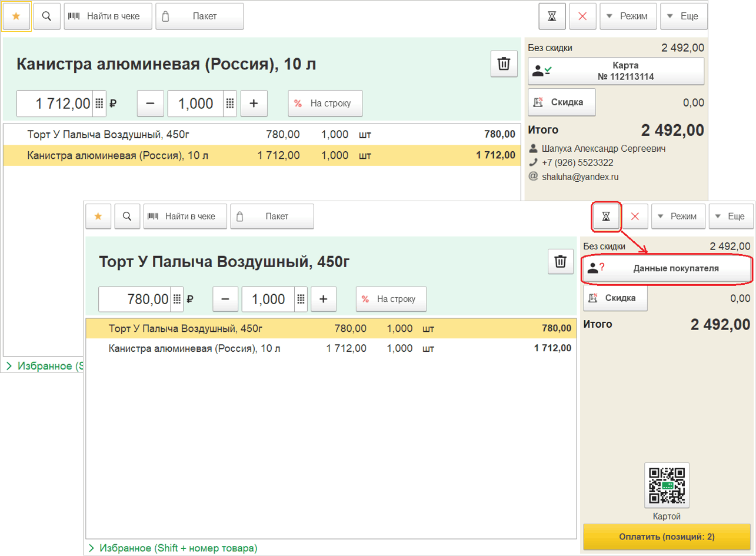Click the Карта № 112113114 button
Image resolution: width=756 pixels, height=556 pixels.
tap(616, 71)
